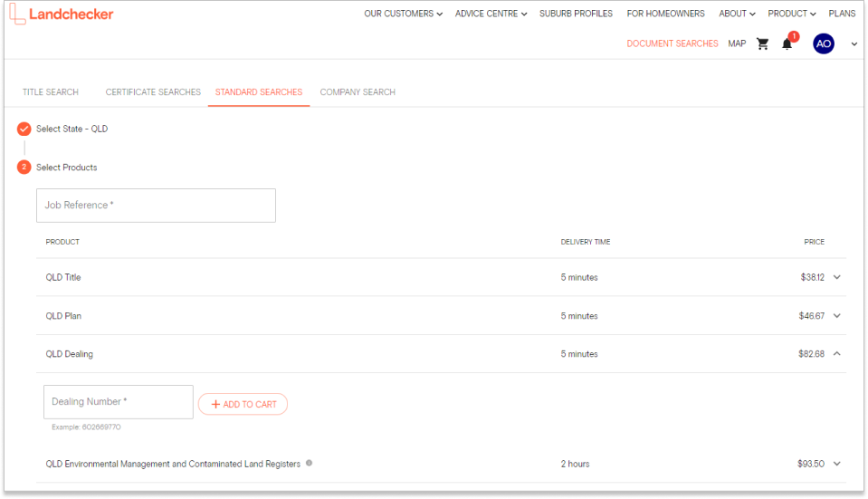Click the $82.68 price
The image size is (868, 499).
point(811,354)
